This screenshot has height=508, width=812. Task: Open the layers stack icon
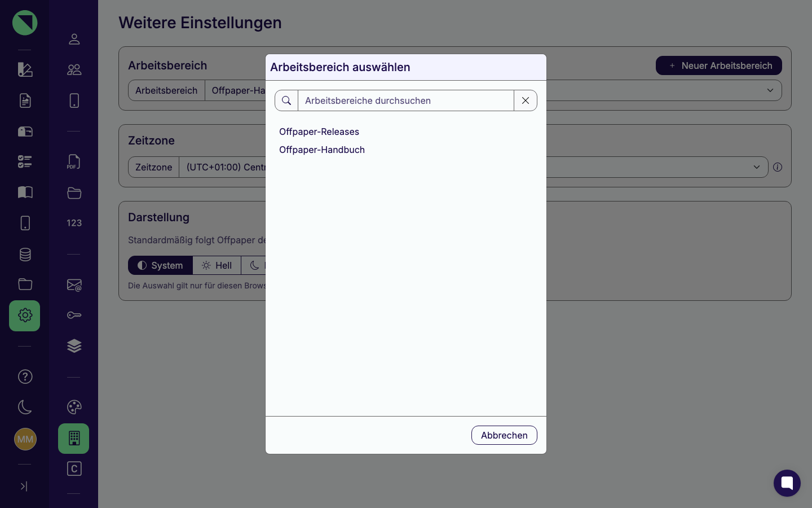(x=74, y=345)
